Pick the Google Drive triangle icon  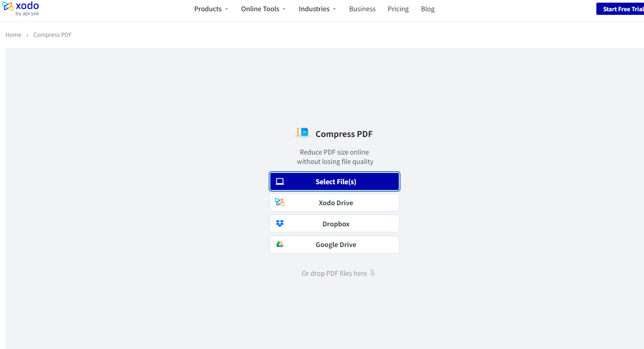click(280, 244)
